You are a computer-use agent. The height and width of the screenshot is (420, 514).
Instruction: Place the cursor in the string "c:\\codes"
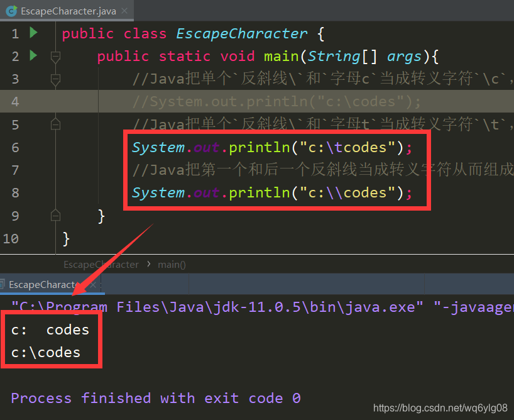[347, 192]
